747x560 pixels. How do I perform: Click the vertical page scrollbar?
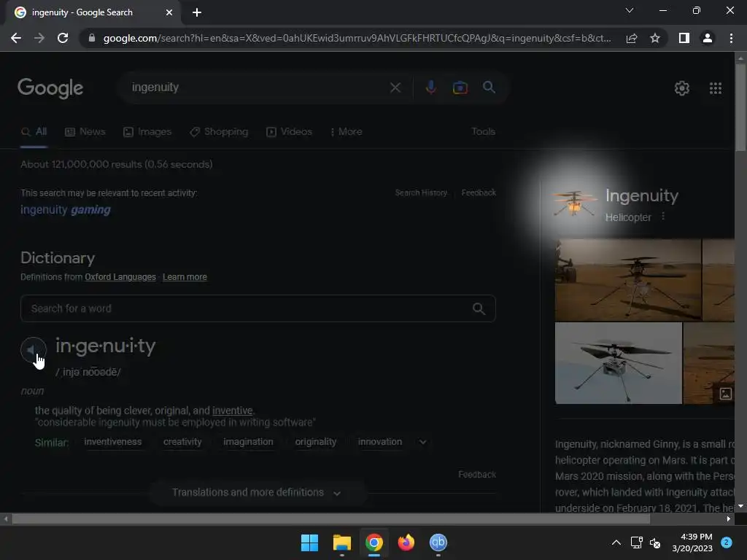[740, 108]
